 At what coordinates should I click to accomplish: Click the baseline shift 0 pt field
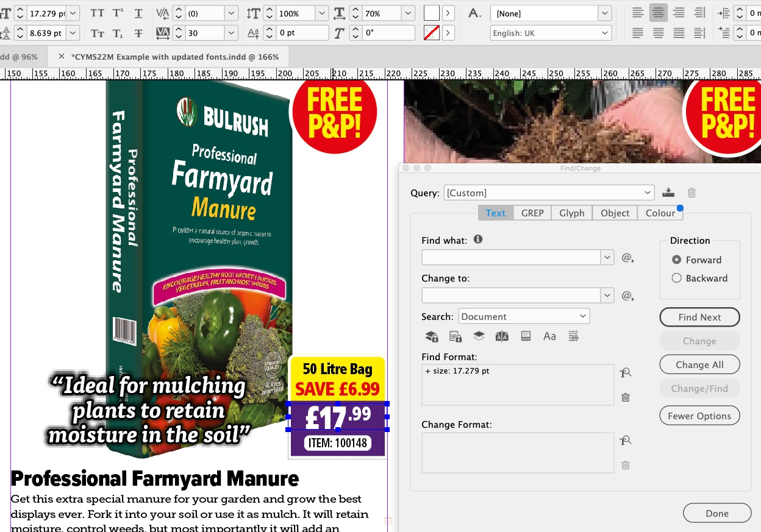coord(302,34)
